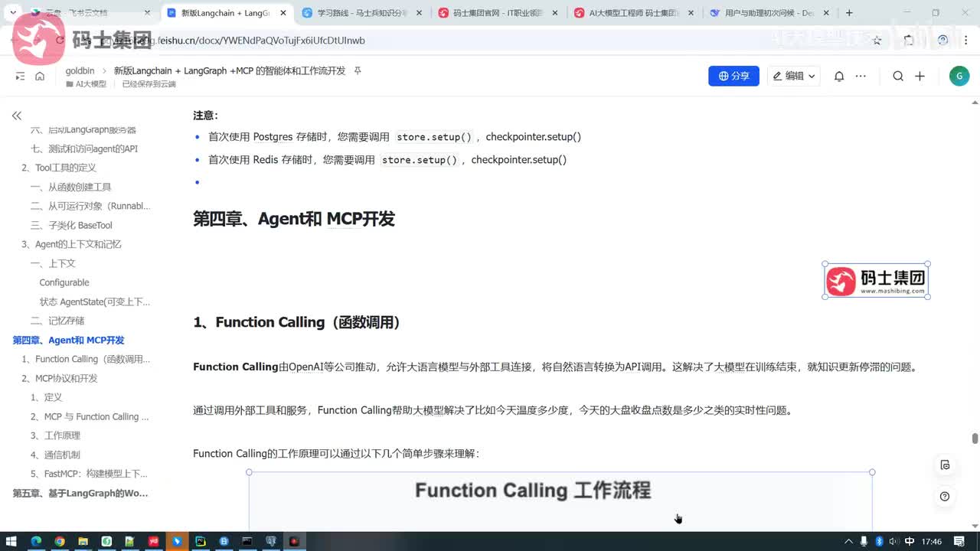Open File Explorer from the taskbar
The width and height of the screenshot is (980, 551).
[x=83, y=541]
